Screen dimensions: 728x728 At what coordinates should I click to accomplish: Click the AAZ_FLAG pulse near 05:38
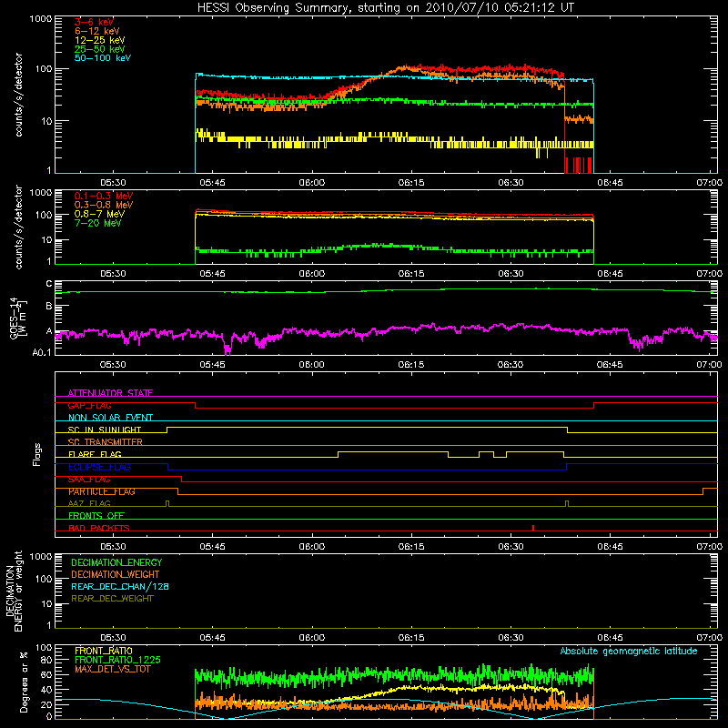click(x=167, y=504)
